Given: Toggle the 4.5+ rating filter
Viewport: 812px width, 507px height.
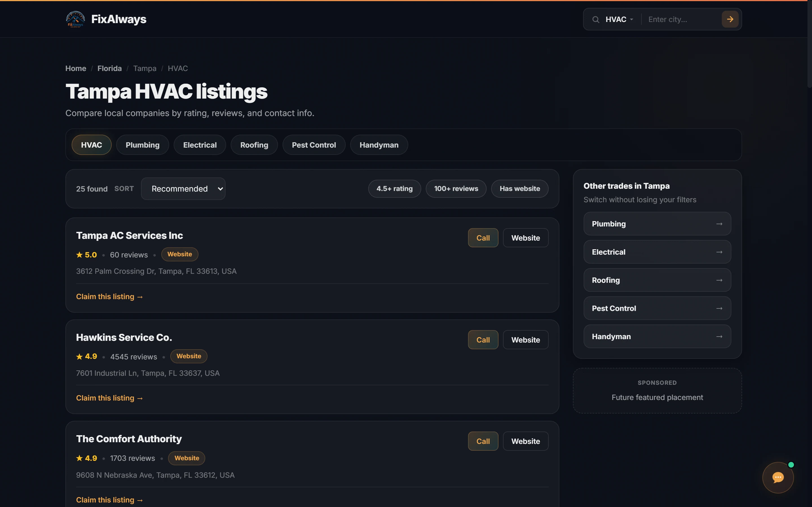Looking at the screenshot, I should (394, 188).
